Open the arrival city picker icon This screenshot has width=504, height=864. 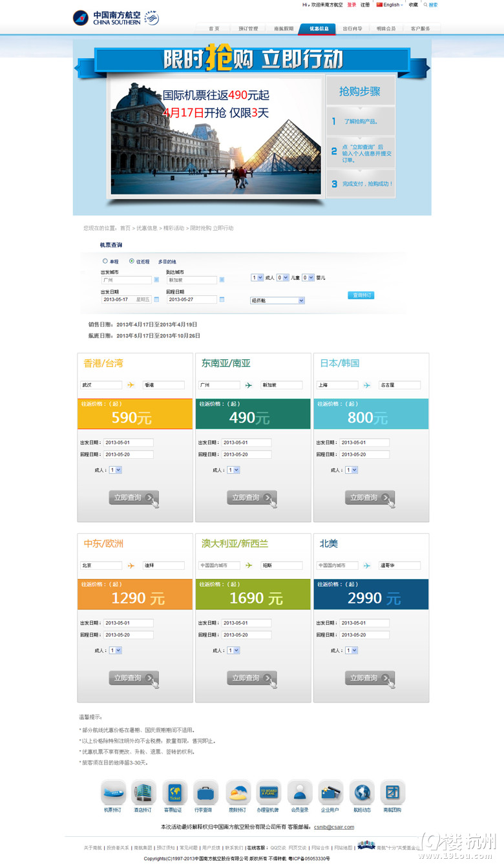point(222,280)
